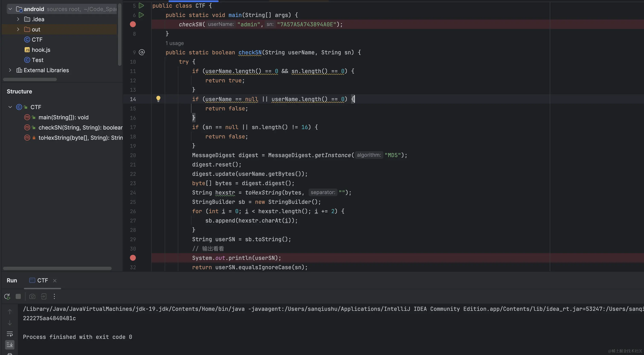644x355 pixels.
Task: Open the Run toolbar three-dot menu
Action: coord(54,296)
